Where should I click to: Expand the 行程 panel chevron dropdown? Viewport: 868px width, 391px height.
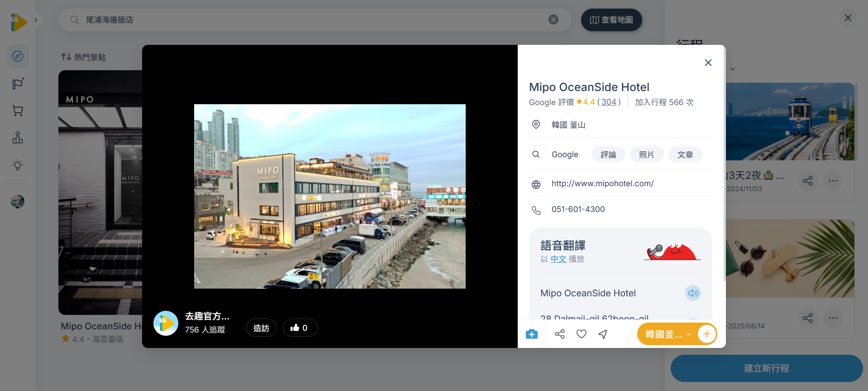coord(733,69)
